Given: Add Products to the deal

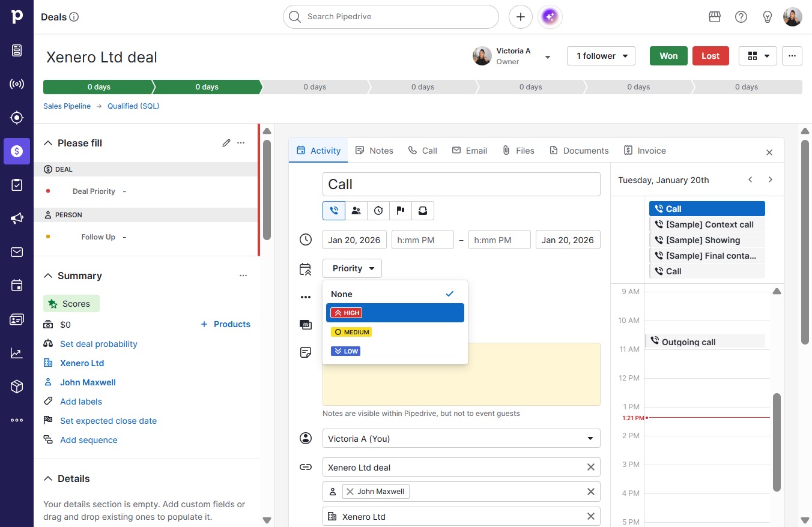Looking at the screenshot, I should [x=225, y=324].
